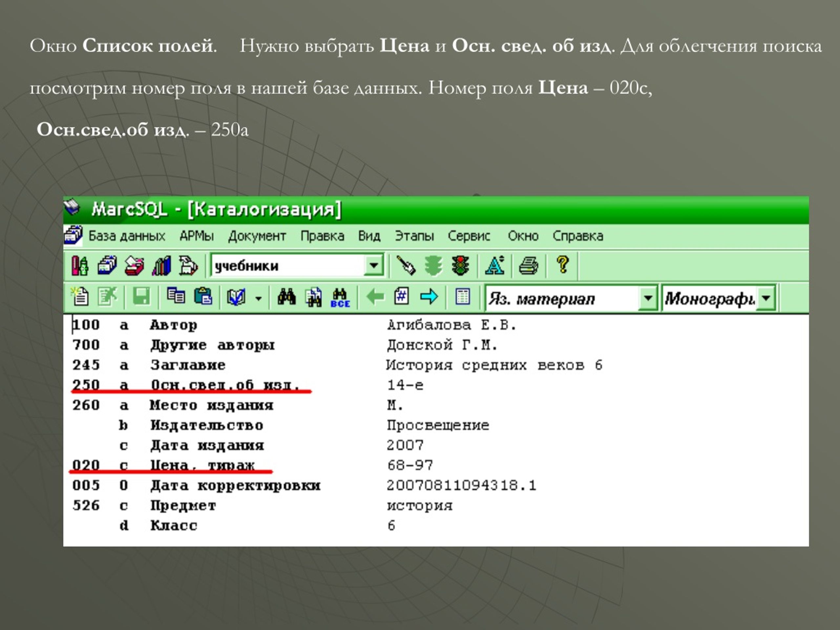Screen dimensions: 840x630
Task: Click the red traffic light icon
Action: (x=460, y=265)
